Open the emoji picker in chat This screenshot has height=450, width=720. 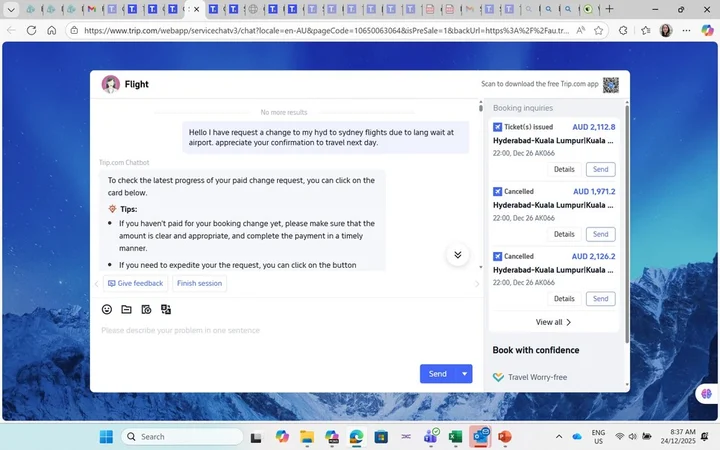(x=107, y=310)
